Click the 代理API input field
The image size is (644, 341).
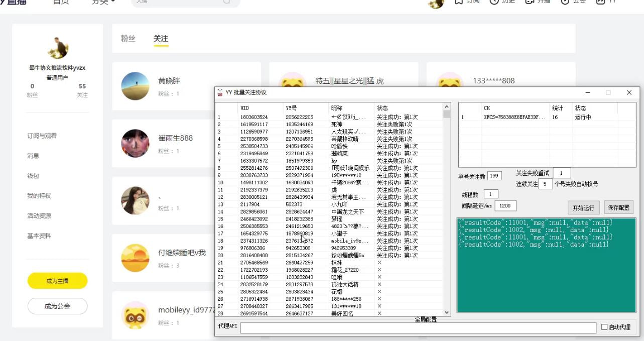point(419,327)
